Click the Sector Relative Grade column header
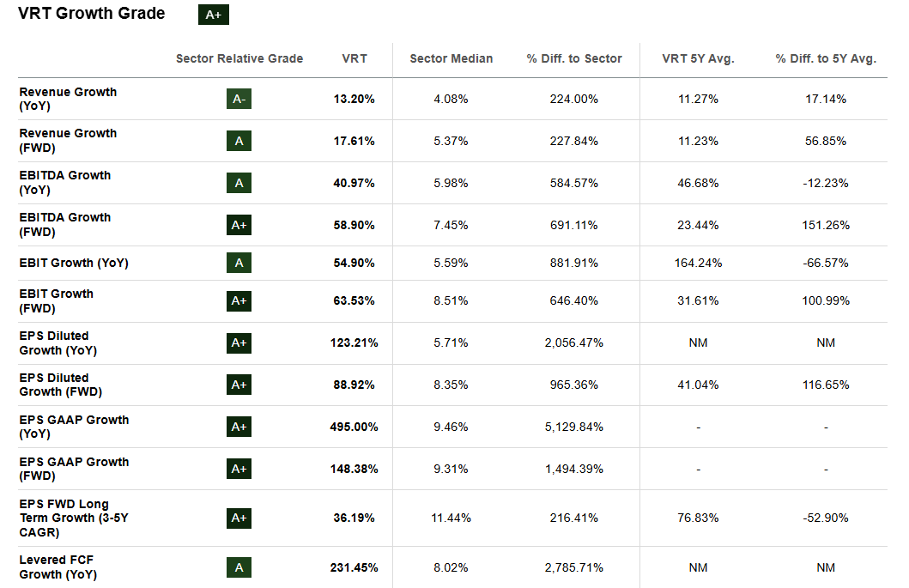This screenshot has width=909, height=588. click(239, 58)
